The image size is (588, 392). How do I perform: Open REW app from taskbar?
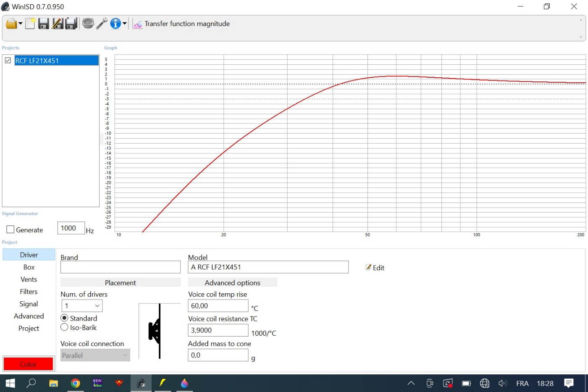[97, 383]
